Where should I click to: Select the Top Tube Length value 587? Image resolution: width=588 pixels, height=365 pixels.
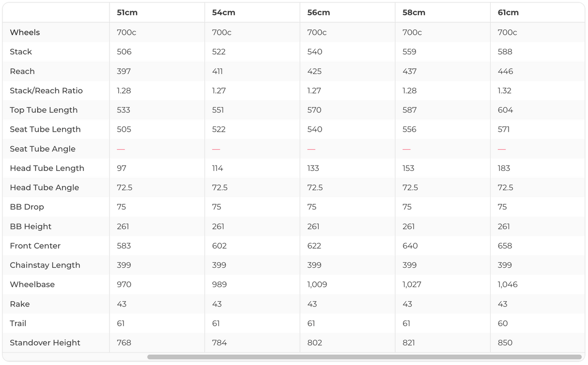coord(409,110)
